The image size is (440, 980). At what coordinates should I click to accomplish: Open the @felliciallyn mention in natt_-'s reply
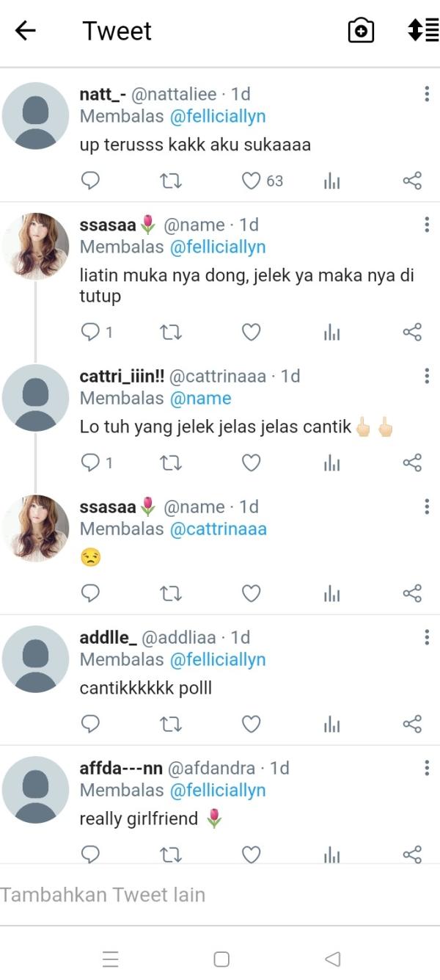click(218, 117)
